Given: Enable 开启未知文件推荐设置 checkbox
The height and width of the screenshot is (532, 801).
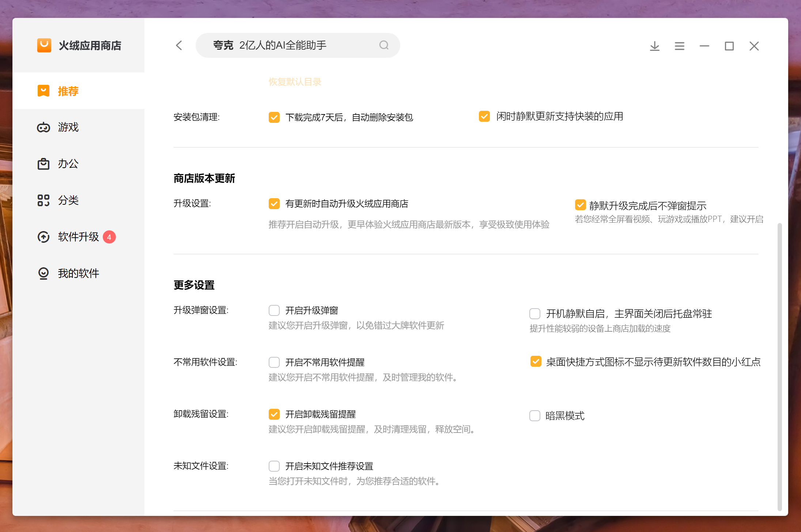Looking at the screenshot, I should [274, 466].
